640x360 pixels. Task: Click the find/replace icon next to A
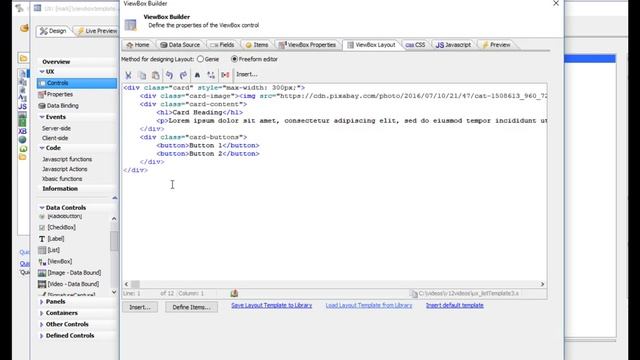[211, 75]
